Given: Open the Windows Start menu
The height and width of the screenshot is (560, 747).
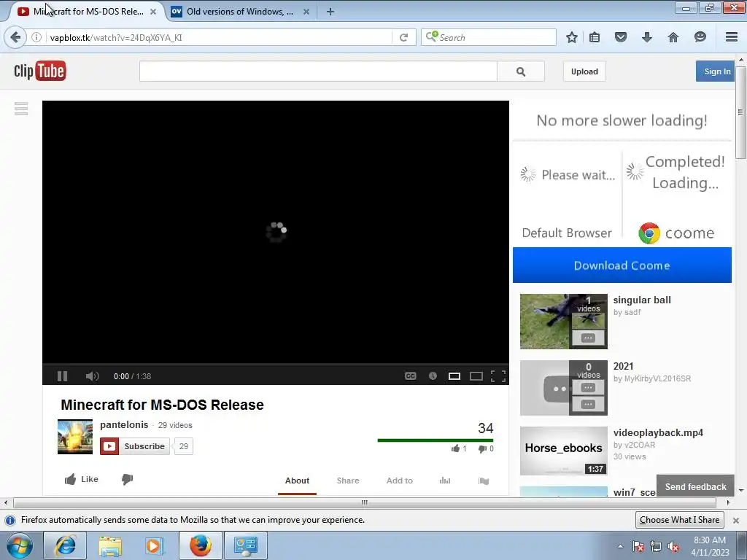Looking at the screenshot, I should click(20, 545).
